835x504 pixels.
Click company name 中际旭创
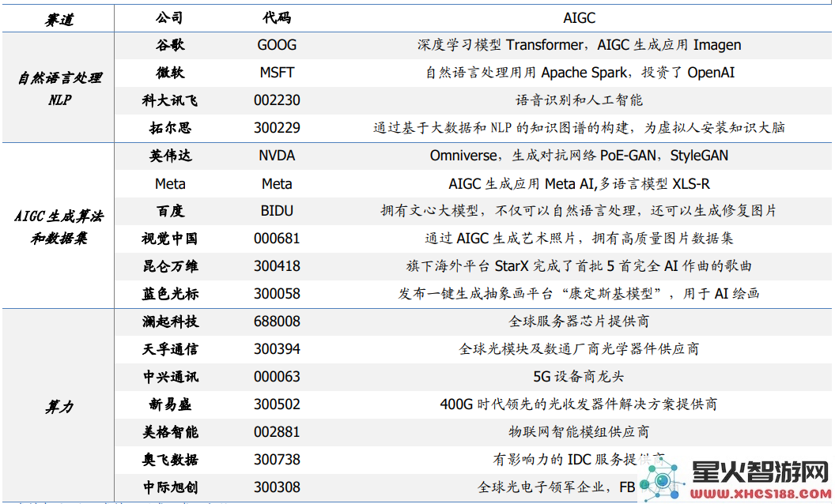[170, 487]
